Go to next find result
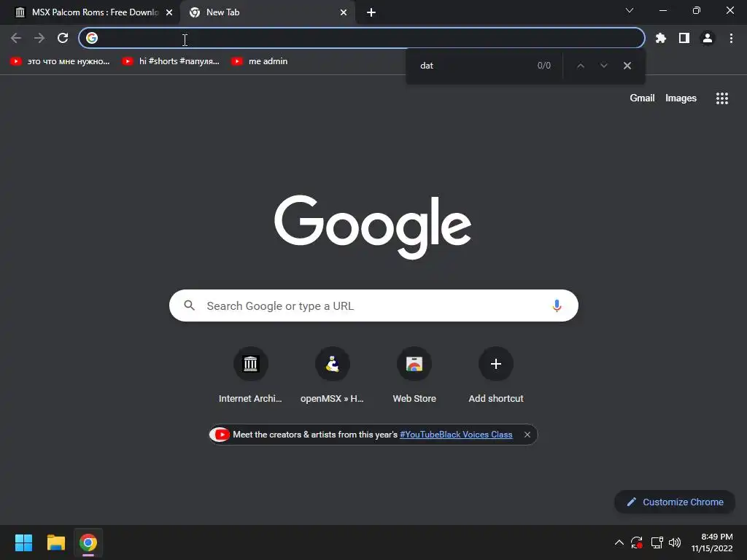Screen dimensions: 747x560 (x=603, y=66)
